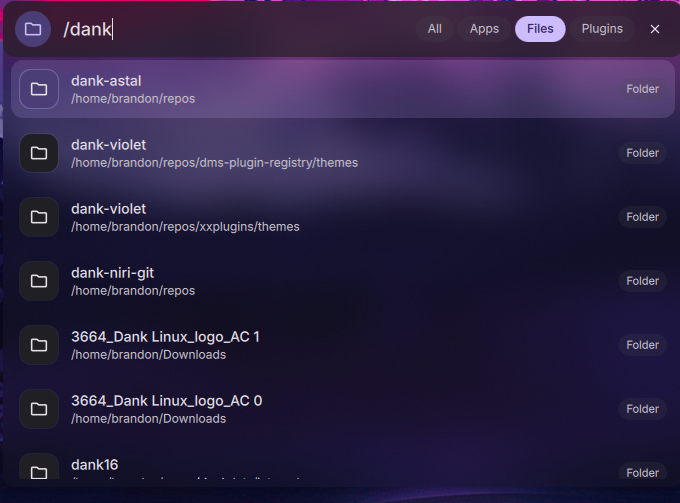This screenshot has width=680, height=503.
Task: Click Folder badge on dank-niri-git row
Action: (642, 281)
